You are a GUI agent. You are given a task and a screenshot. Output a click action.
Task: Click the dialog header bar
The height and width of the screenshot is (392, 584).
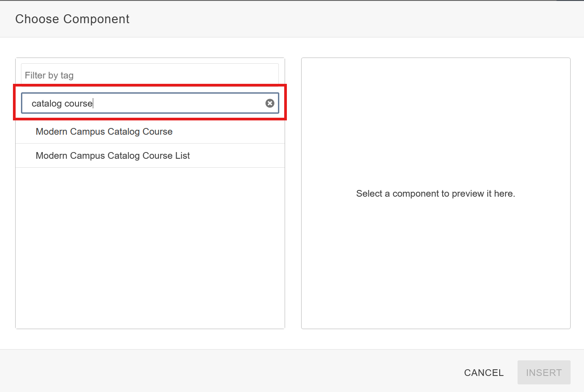[x=312, y=19]
